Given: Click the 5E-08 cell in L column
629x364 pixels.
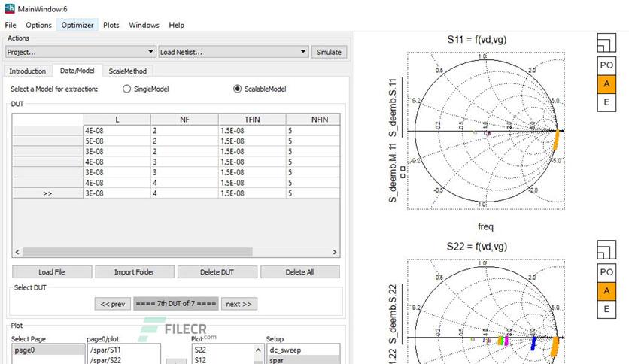Looking at the screenshot, I should click(x=117, y=141).
